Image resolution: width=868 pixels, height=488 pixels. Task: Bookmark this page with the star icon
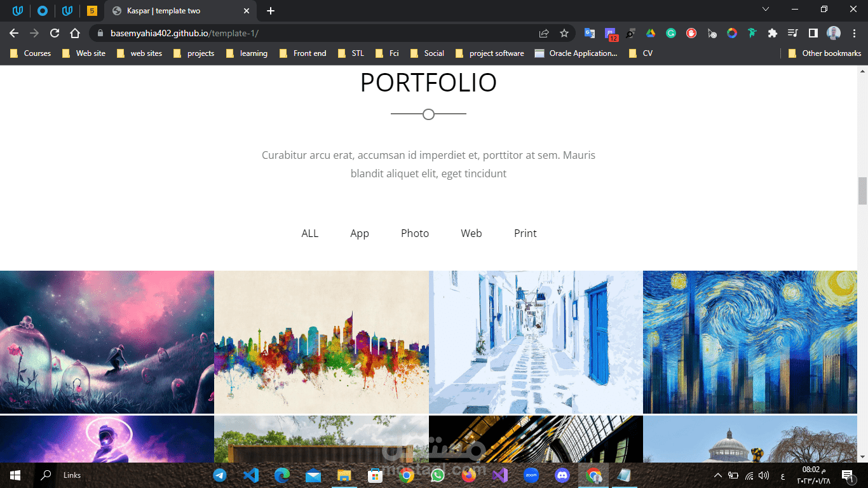pos(564,33)
